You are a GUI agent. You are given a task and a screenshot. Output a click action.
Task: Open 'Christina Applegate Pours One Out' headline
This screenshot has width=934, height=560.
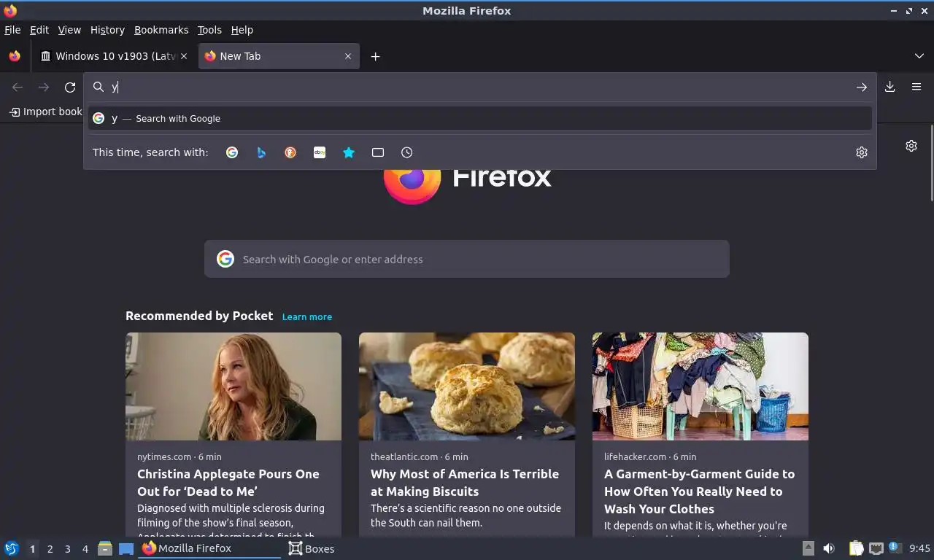pyautogui.click(x=228, y=483)
